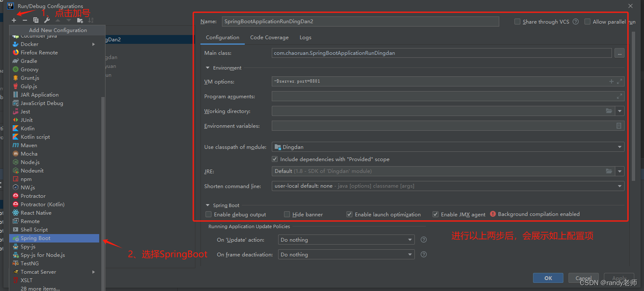Browse Working directory folder icon
The image size is (644, 291).
click(x=609, y=111)
